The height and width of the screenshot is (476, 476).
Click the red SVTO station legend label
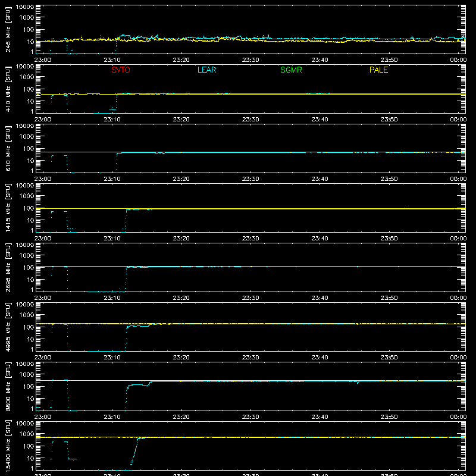tap(121, 70)
